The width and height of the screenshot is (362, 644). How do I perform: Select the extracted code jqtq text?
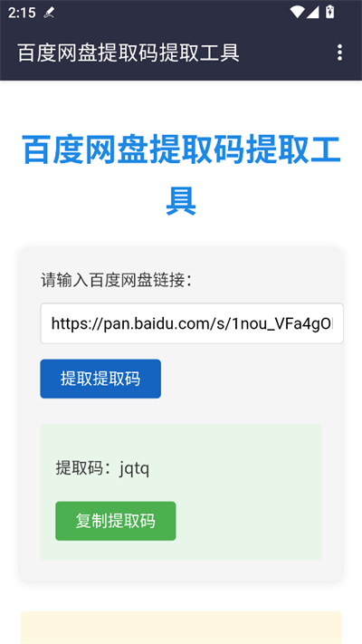coord(135,468)
